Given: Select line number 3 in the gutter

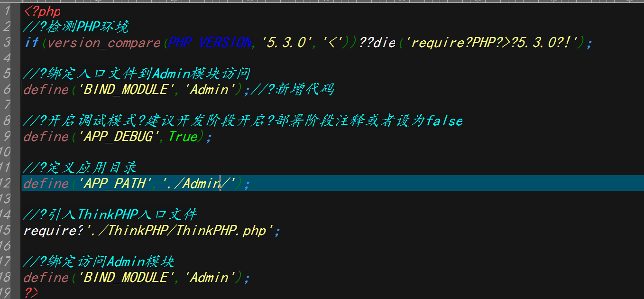Looking at the screenshot, I should (7, 43).
